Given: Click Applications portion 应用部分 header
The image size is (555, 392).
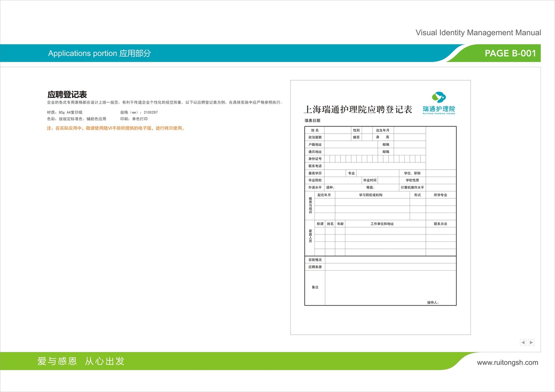Looking at the screenshot, I should point(100,53).
